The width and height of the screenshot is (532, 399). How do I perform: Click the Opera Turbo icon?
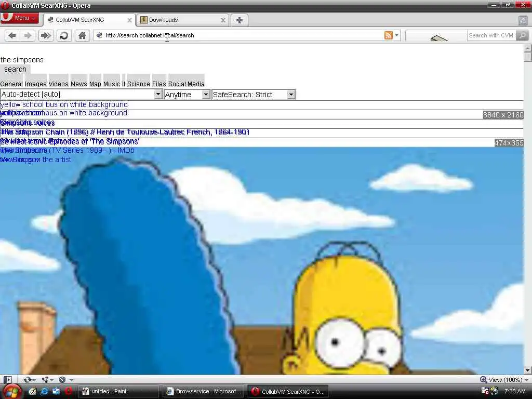[x=62, y=379]
